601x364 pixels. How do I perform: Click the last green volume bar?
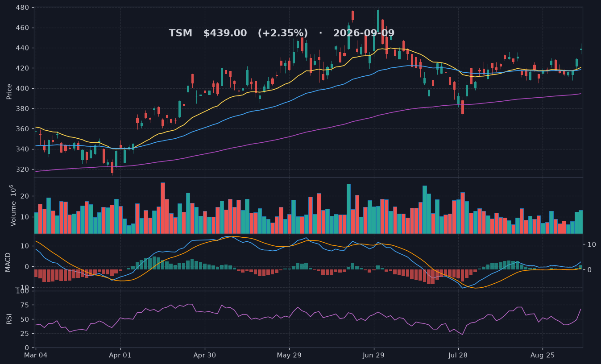pos(581,222)
